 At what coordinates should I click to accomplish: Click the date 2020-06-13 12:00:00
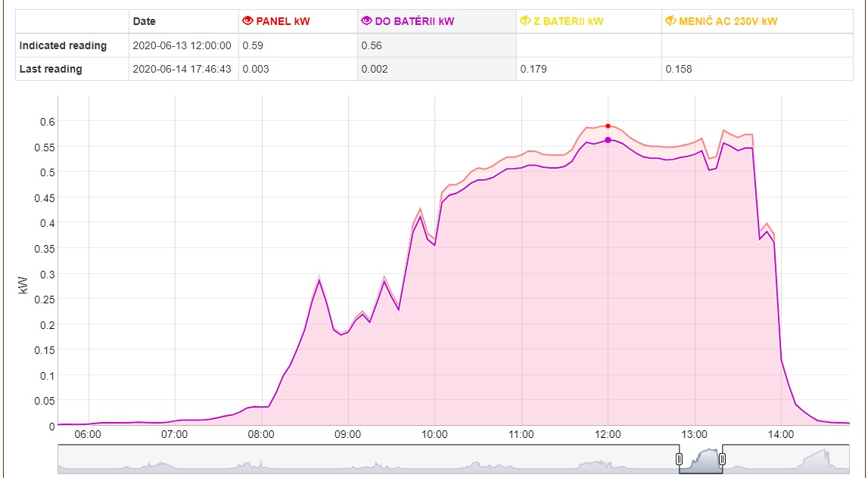click(x=182, y=45)
